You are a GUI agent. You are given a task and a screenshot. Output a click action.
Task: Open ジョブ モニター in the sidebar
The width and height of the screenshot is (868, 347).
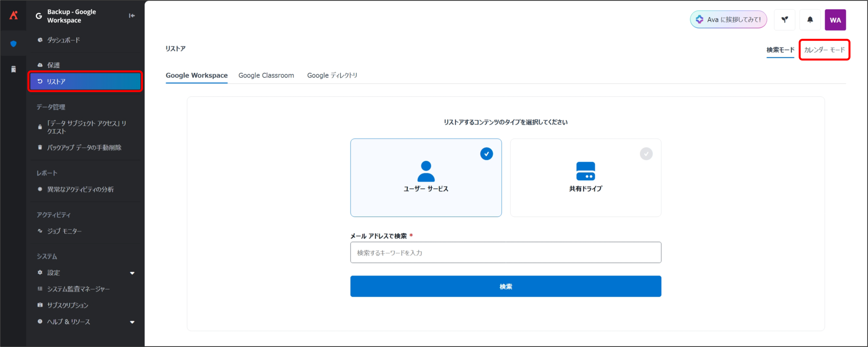point(64,231)
